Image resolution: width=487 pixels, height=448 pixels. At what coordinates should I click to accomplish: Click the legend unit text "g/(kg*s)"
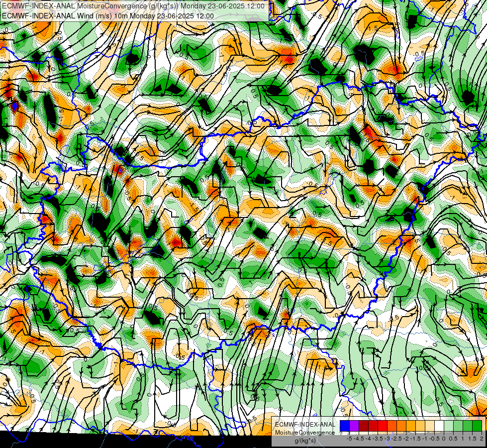tap(305, 441)
